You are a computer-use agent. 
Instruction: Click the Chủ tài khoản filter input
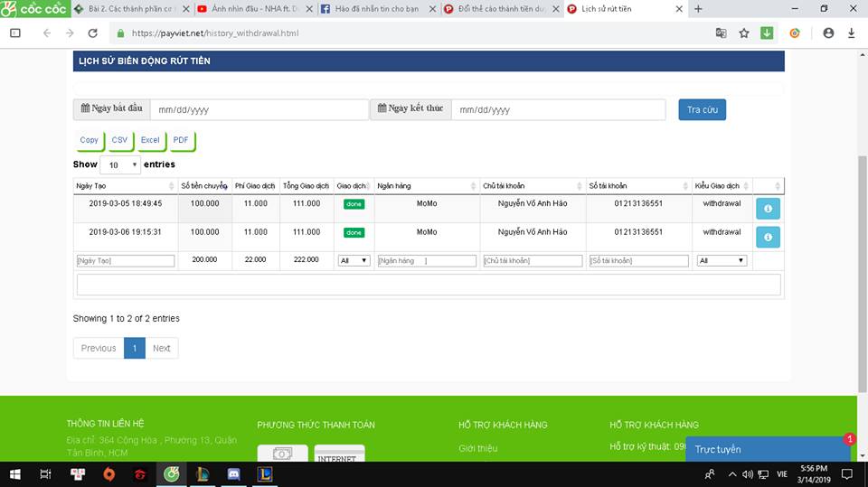pos(533,260)
